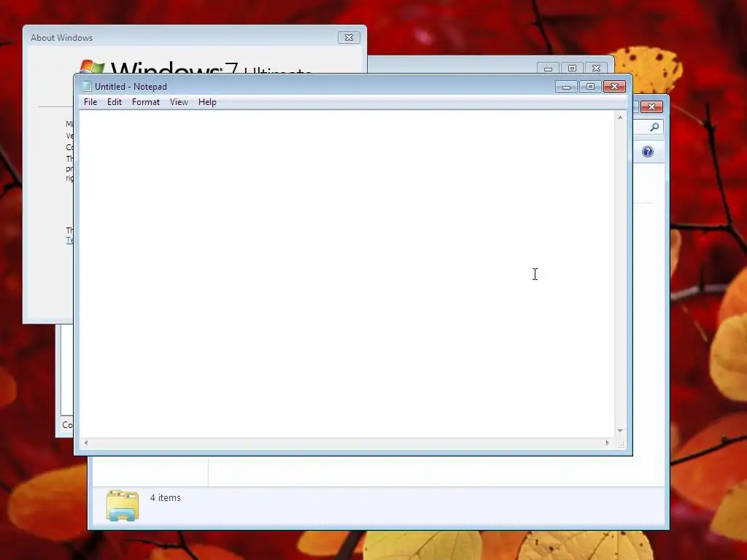Open the Format menu in Notepad
The width and height of the screenshot is (747, 560).
click(x=146, y=102)
